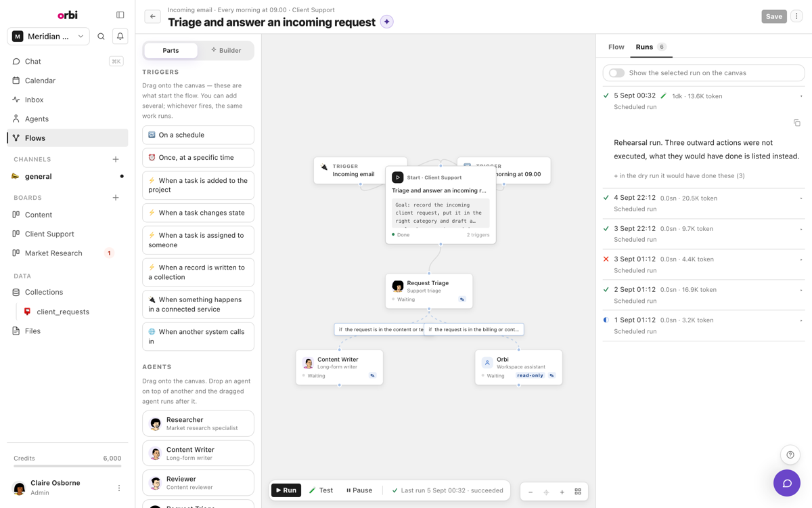Select the Parts segment

pos(171,50)
